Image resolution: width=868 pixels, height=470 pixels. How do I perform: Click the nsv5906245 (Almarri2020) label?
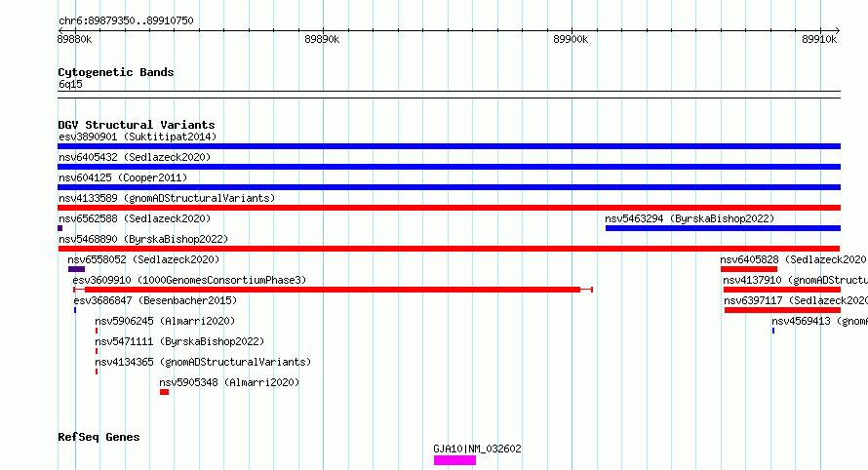(165, 321)
